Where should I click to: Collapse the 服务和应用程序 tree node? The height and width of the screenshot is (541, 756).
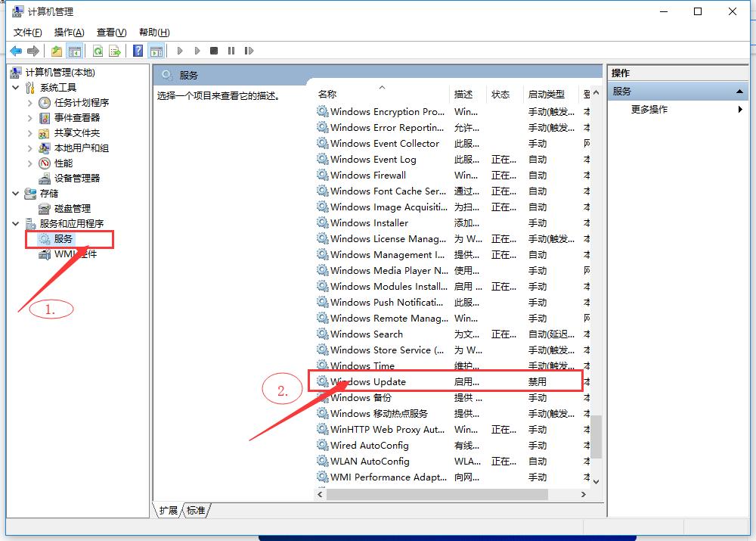15,223
